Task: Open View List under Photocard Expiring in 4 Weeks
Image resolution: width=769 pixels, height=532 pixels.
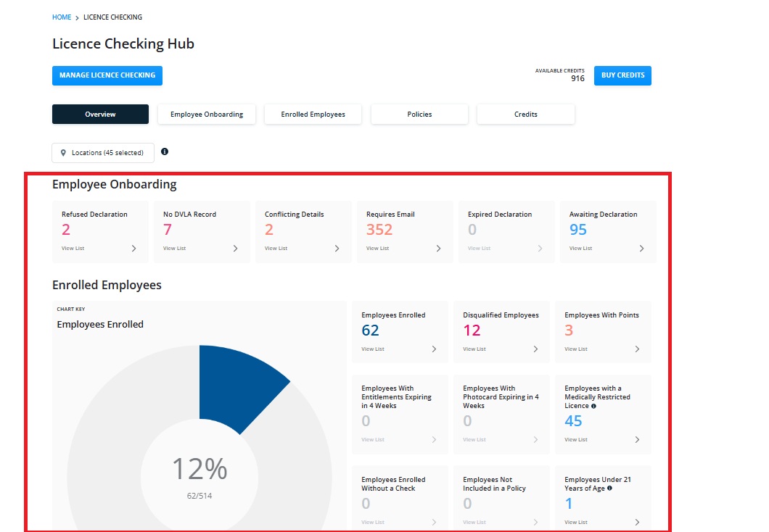Action: coord(474,440)
